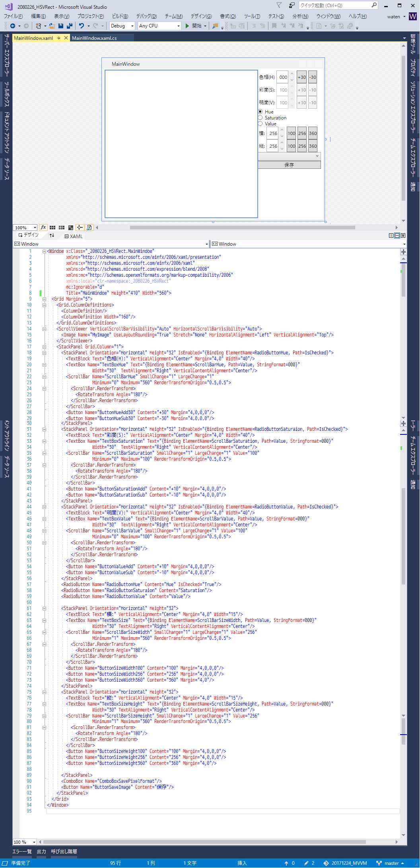This screenshot has width=420, height=868.
Task: Click the swap panes arrows icon
Action: pos(52,236)
